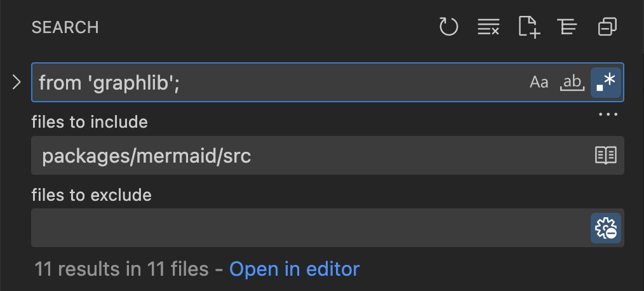Open a new search editor
The image size is (644, 291).
click(528, 27)
